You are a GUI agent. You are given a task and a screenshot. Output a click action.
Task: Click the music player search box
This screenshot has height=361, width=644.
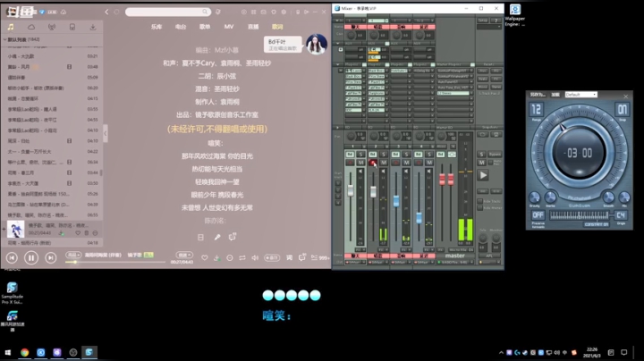point(168,12)
